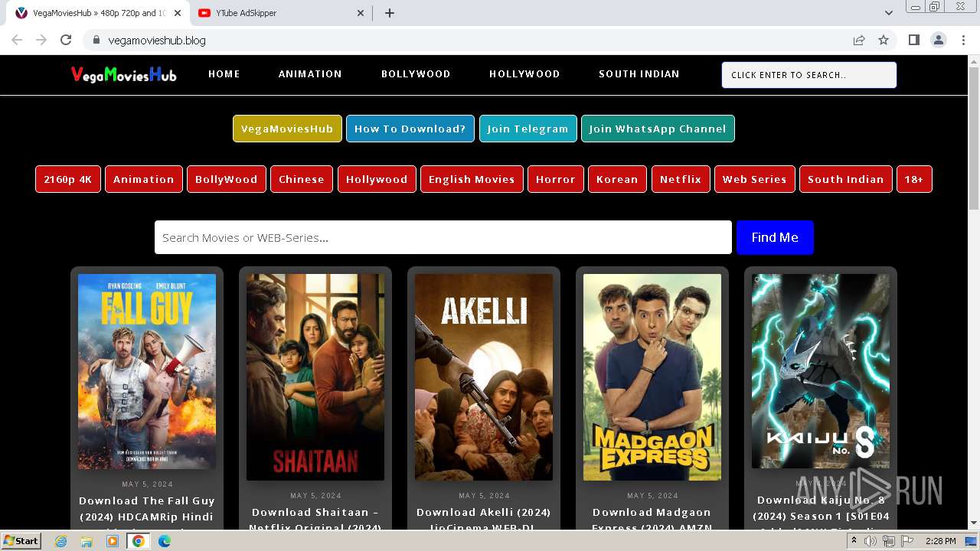Open the Akelli poster thumbnail
980x551 pixels.
tap(484, 377)
